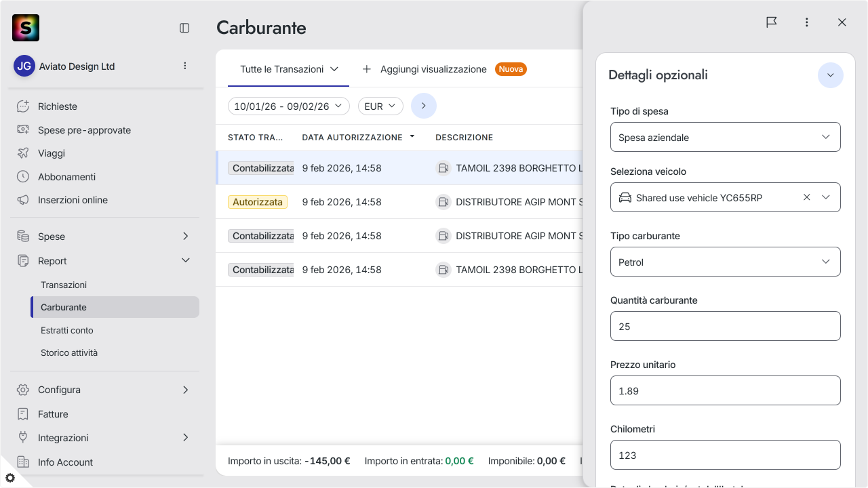Click the Quantità carburante field
This screenshot has height=488, width=868.
726,326
